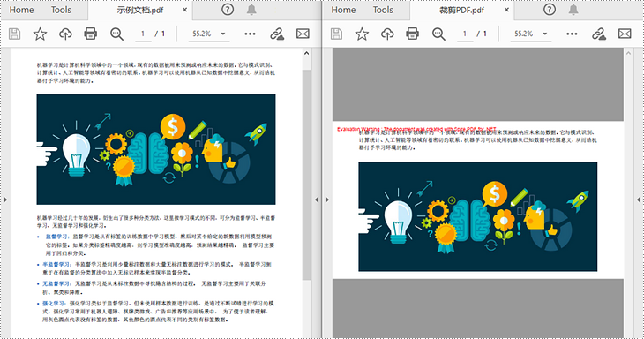
Task: Click page number field in right window
Action: coord(465,34)
